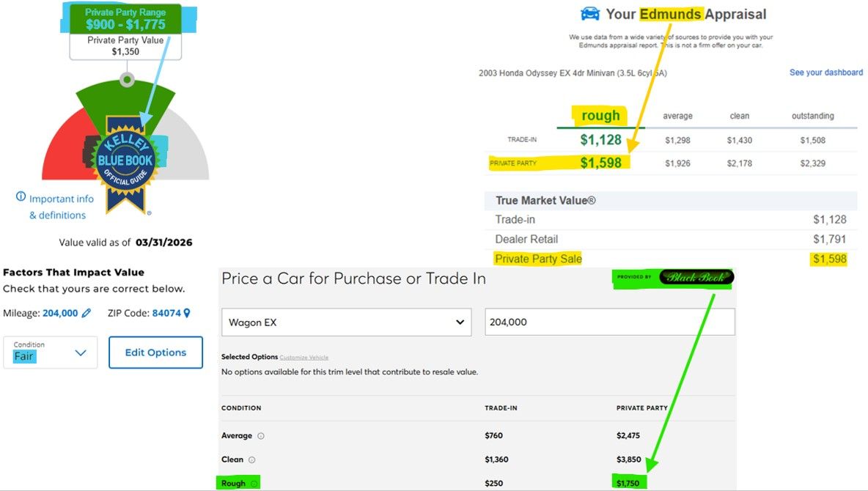The image size is (868, 491).
Task: Select the rough condition tab in Edmunds
Action: pos(600,116)
